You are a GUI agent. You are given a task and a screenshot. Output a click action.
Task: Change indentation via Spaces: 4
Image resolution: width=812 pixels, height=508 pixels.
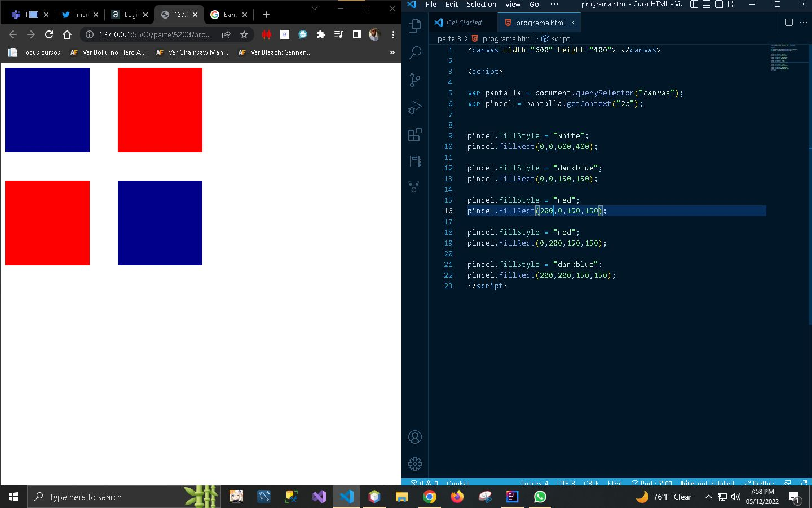[535, 483]
